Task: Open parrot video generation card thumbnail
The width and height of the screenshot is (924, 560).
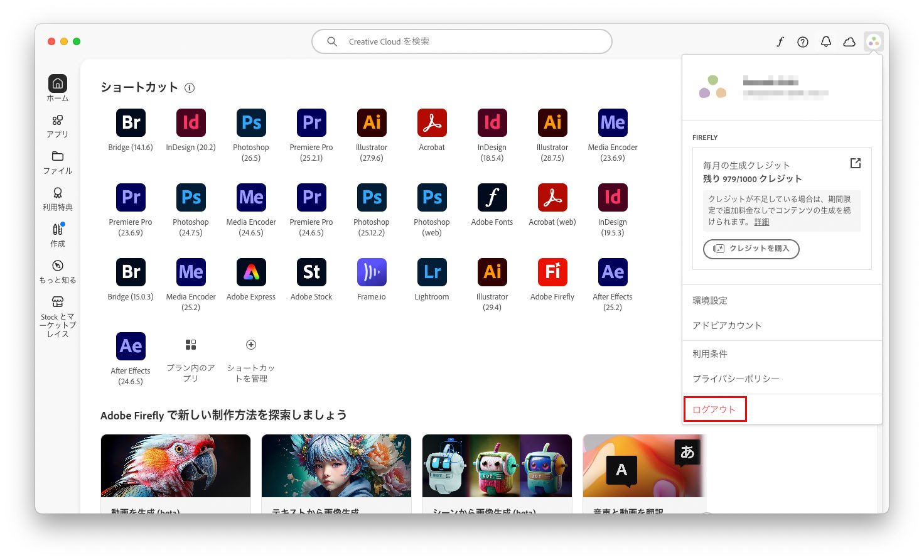Action: point(176,466)
